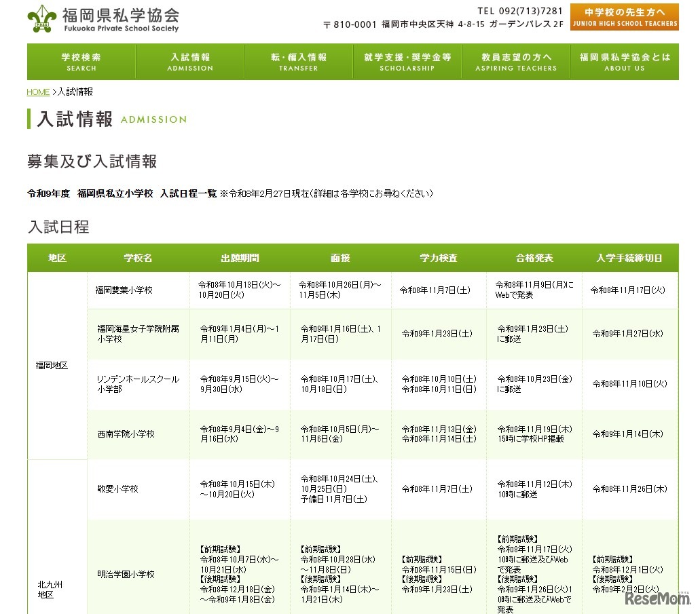Click the TEL 092(713)7281 phone number
Screen dimensions: 700x614
click(x=520, y=11)
